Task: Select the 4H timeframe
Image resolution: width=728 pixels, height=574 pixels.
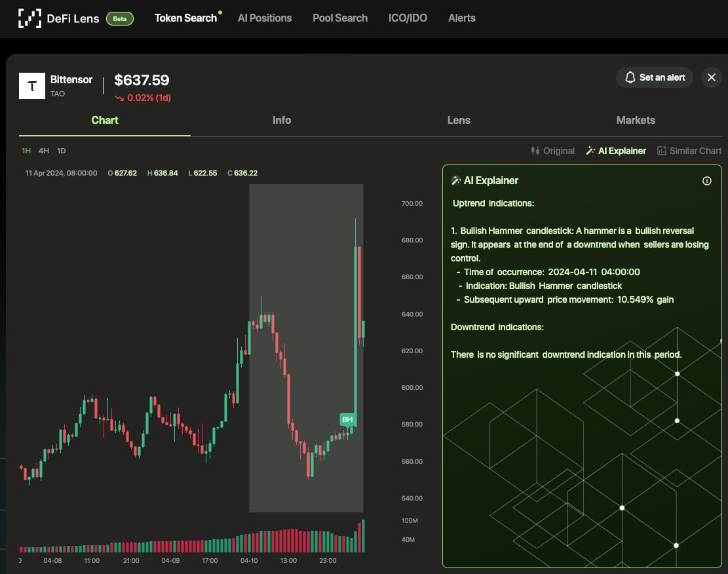Action: [x=44, y=151]
